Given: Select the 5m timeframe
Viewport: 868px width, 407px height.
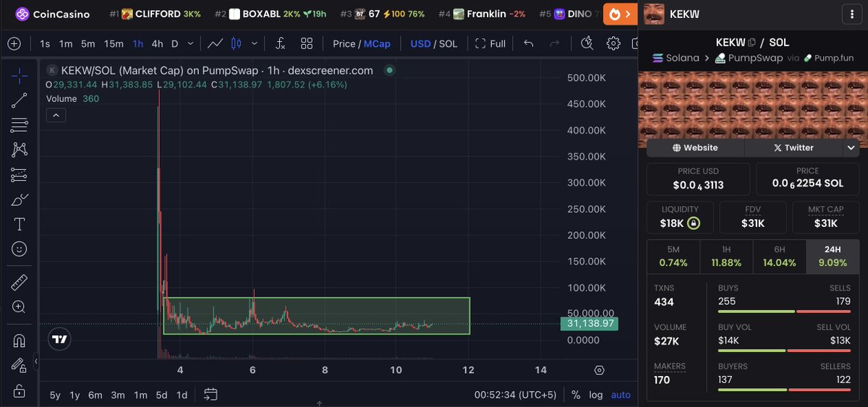Looking at the screenshot, I should click(x=88, y=43).
